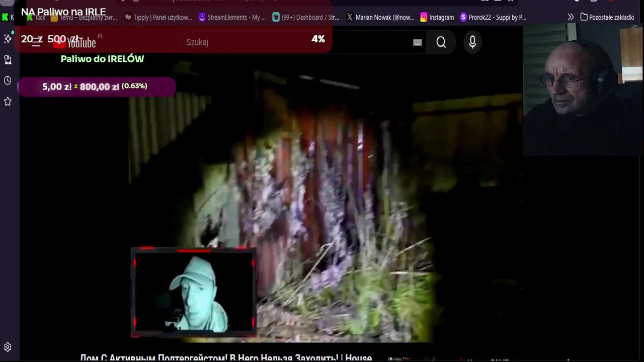The width and height of the screenshot is (644, 362).
Task: Open the Instagram bookmark
Action: tap(437, 18)
